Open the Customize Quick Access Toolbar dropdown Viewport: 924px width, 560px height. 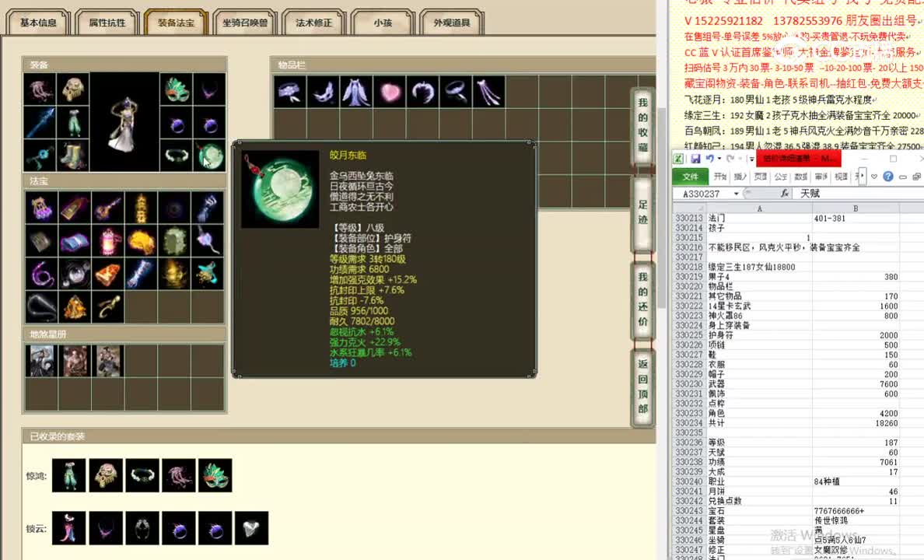pos(751,158)
